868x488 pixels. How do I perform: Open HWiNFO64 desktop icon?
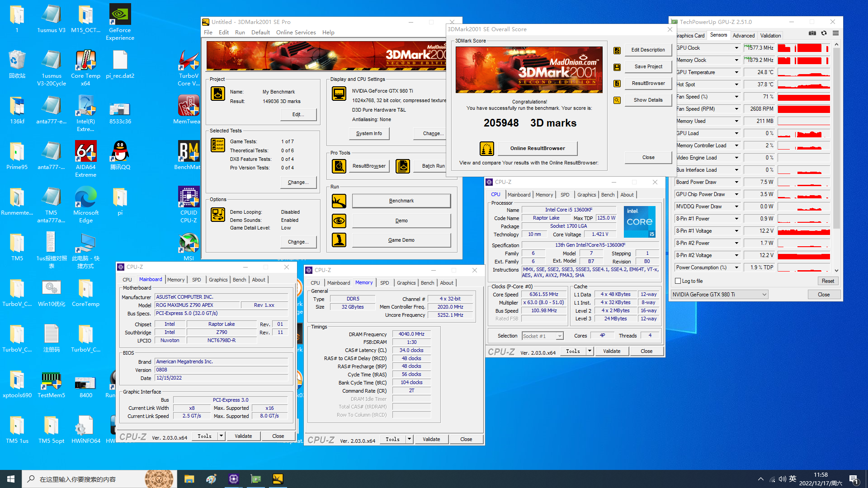(x=85, y=429)
